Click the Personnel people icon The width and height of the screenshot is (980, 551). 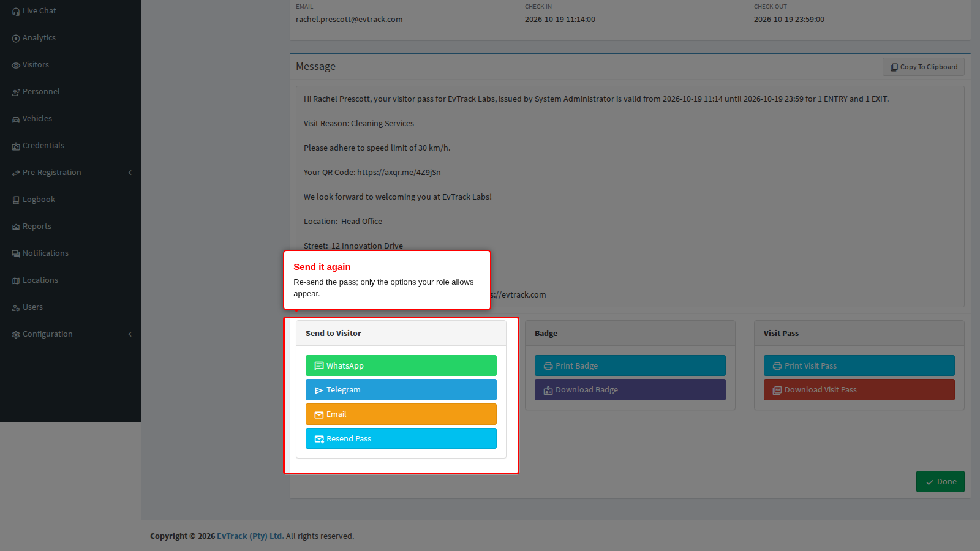click(x=16, y=92)
